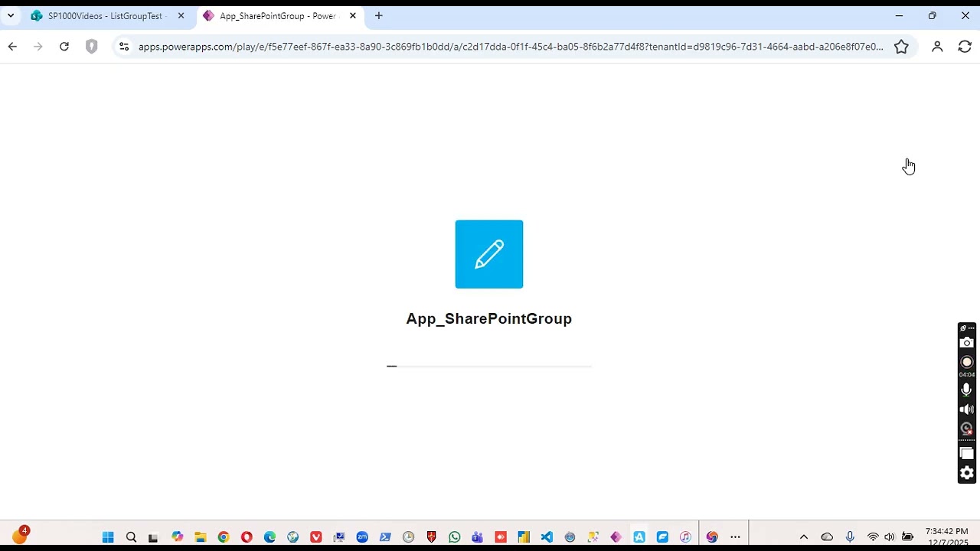Viewport: 980px width, 551px height.
Task: Expand the tab search dropdown arrow
Action: point(11,16)
